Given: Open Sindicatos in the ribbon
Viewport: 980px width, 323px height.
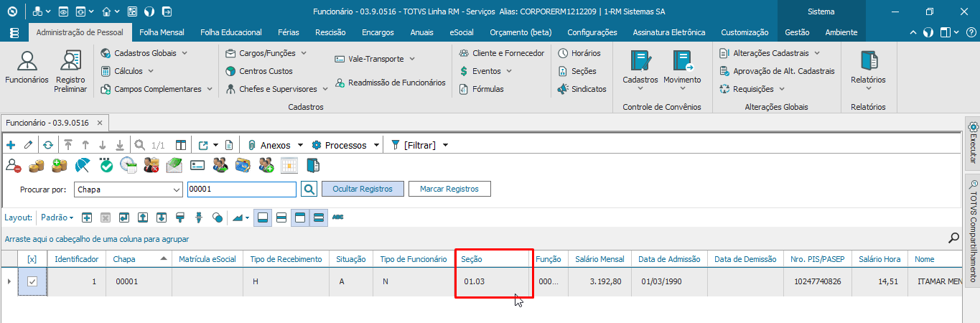Looking at the screenshot, I should point(582,89).
